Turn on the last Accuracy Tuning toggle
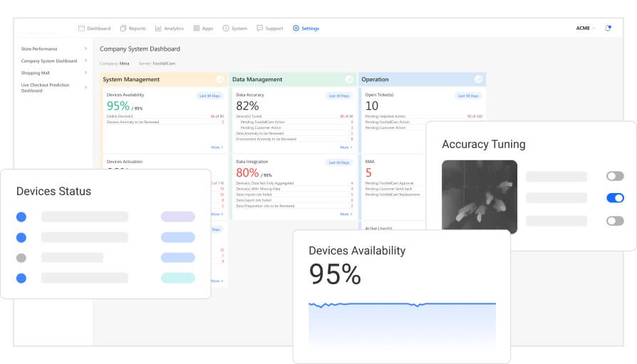The width and height of the screenshot is (637, 364). (615, 221)
